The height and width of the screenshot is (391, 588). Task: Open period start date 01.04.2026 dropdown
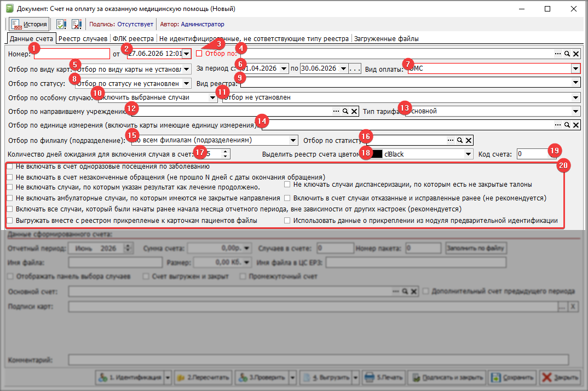284,68
